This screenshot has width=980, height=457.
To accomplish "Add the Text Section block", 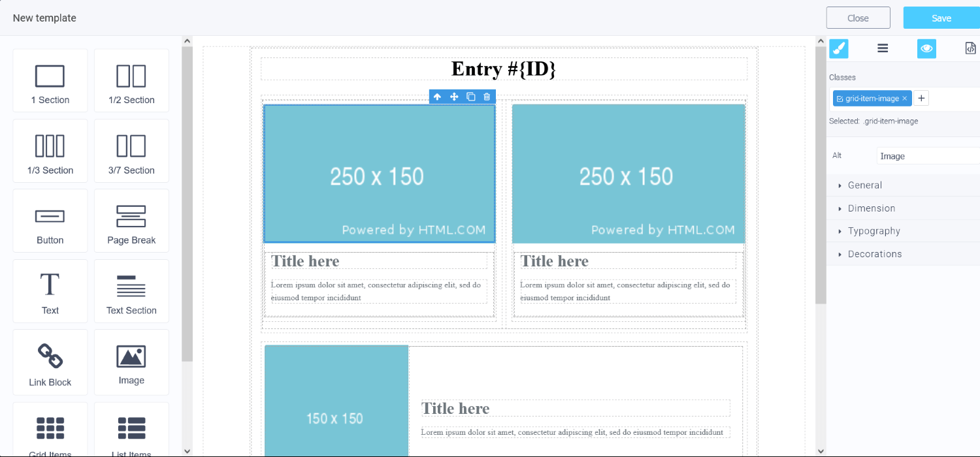I will tap(131, 291).
